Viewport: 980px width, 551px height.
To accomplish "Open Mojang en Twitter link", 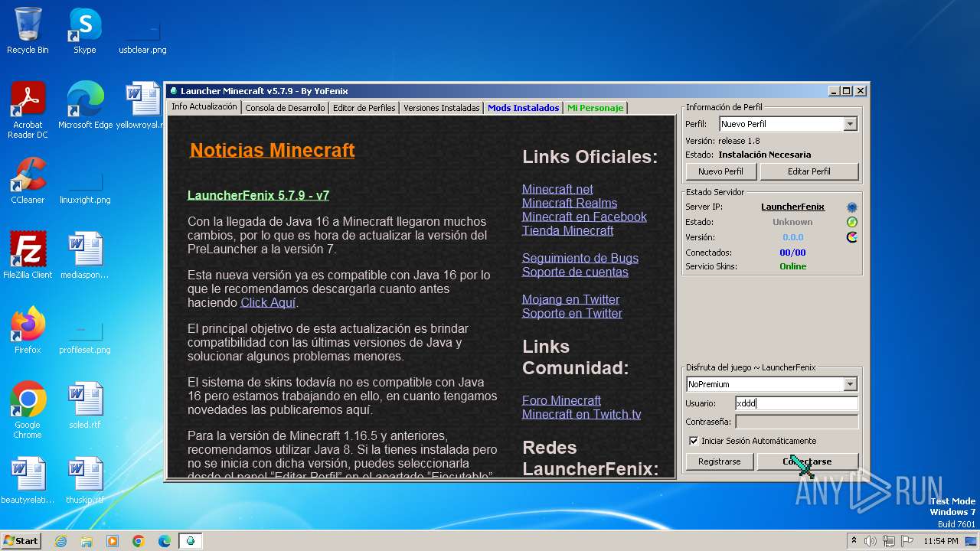I will tap(571, 299).
